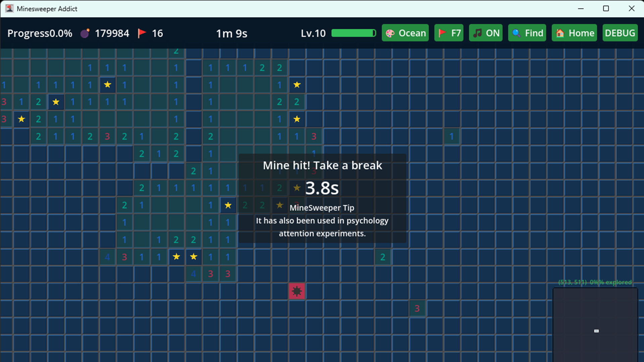Click the Find button
The image size is (644, 362).
[527, 33]
